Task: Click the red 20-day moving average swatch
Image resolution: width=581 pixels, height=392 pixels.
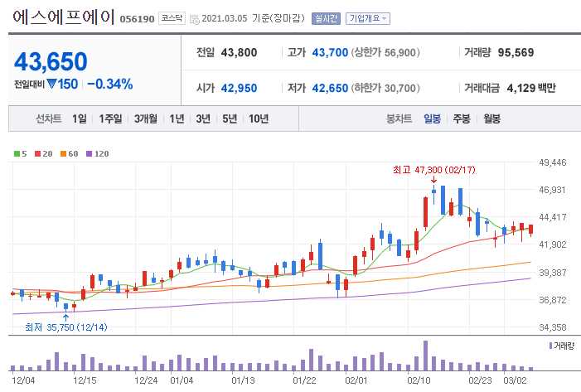Action: pos(37,154)
